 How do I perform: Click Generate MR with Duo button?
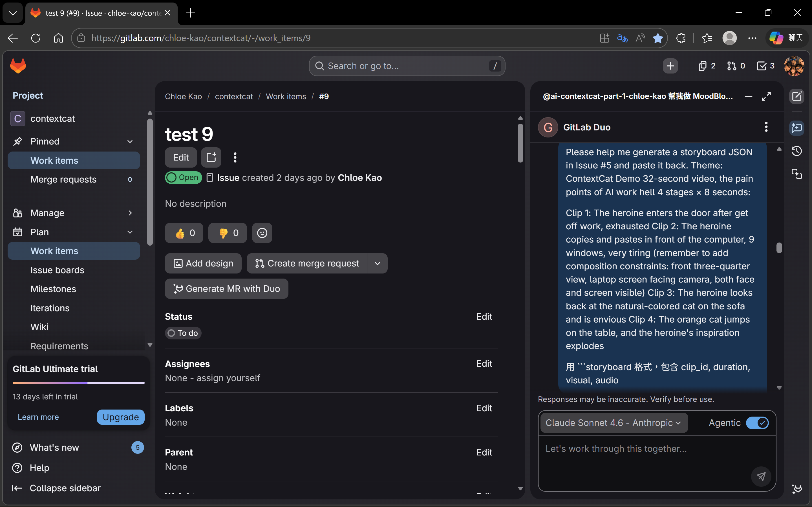pos(226,289)
